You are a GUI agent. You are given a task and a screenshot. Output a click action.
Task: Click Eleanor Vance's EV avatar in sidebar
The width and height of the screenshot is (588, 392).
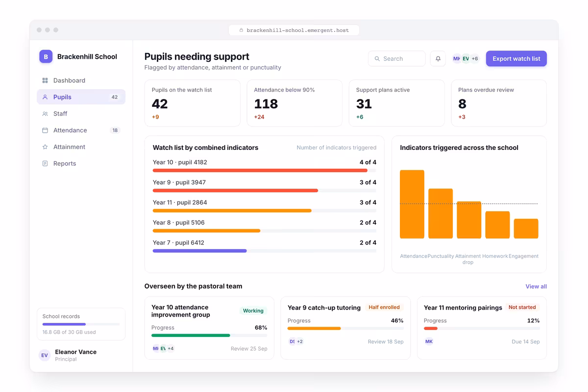pos(45,355)
